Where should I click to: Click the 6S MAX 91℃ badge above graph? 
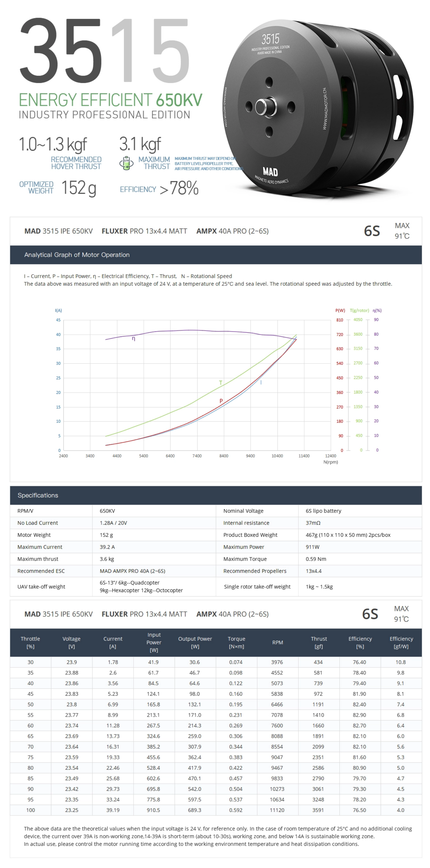(387, 231)
